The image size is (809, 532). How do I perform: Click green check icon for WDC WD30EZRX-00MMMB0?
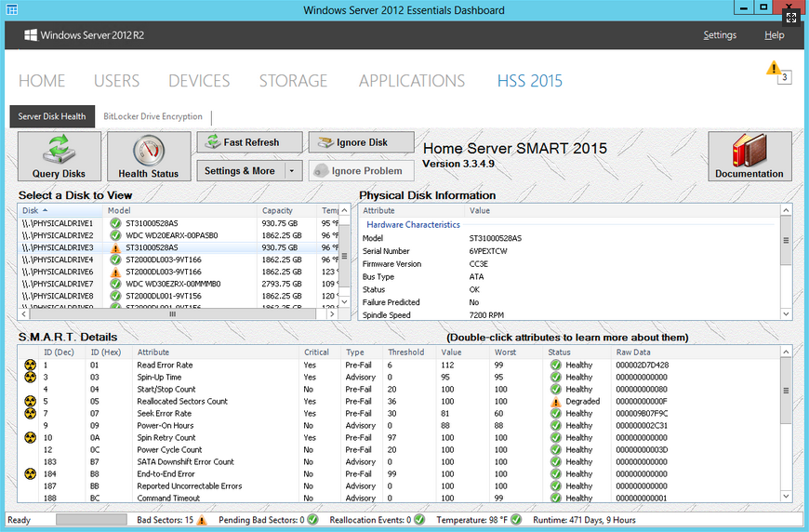[x=115, y=284]
